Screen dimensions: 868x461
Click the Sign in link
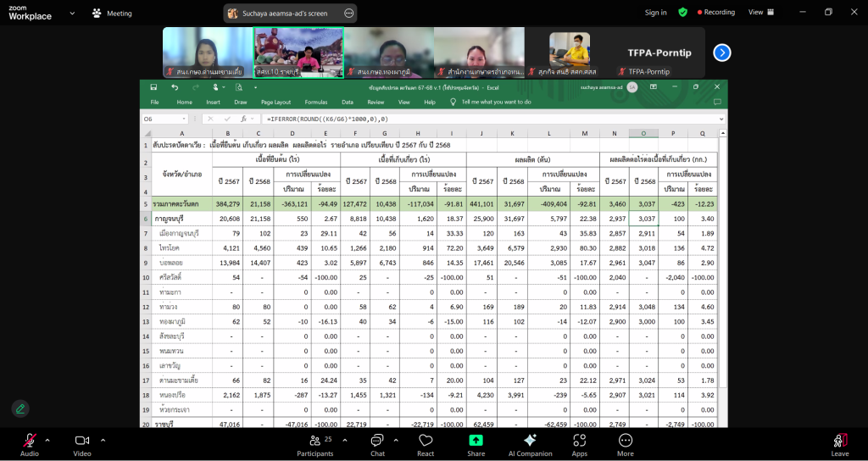[x=655, y=13]
